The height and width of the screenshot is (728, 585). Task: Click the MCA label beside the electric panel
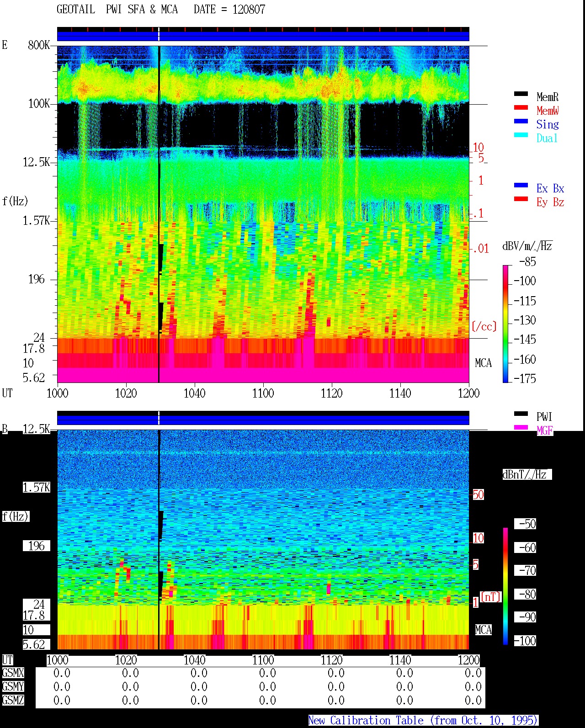pos(483,363)
